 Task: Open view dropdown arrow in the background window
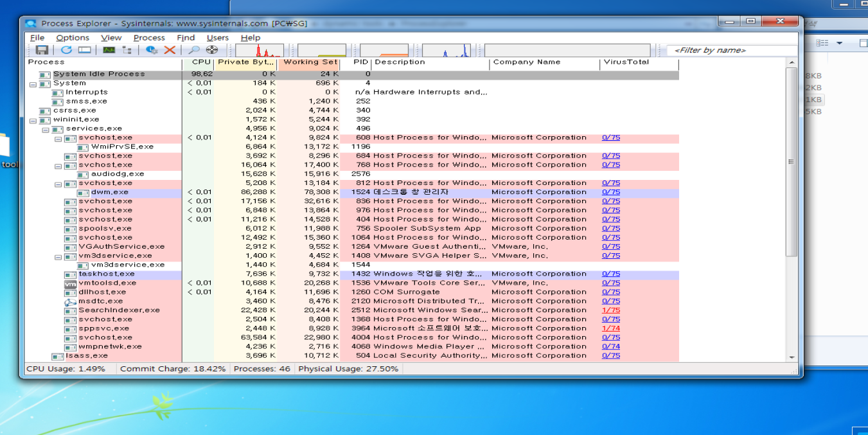point(839,43)
